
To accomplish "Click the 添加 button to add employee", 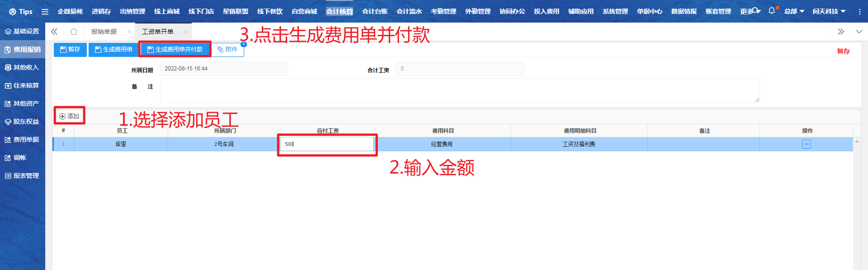I will [70, 116].
